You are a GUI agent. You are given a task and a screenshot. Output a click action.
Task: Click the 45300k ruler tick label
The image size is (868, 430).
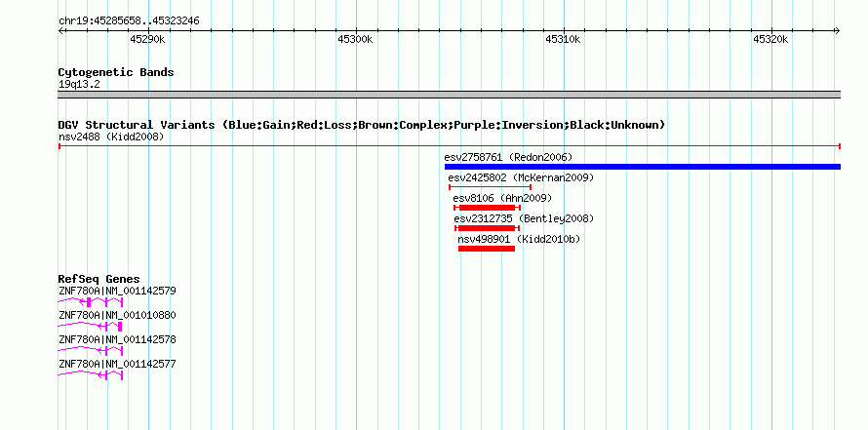tap(355, 39)
